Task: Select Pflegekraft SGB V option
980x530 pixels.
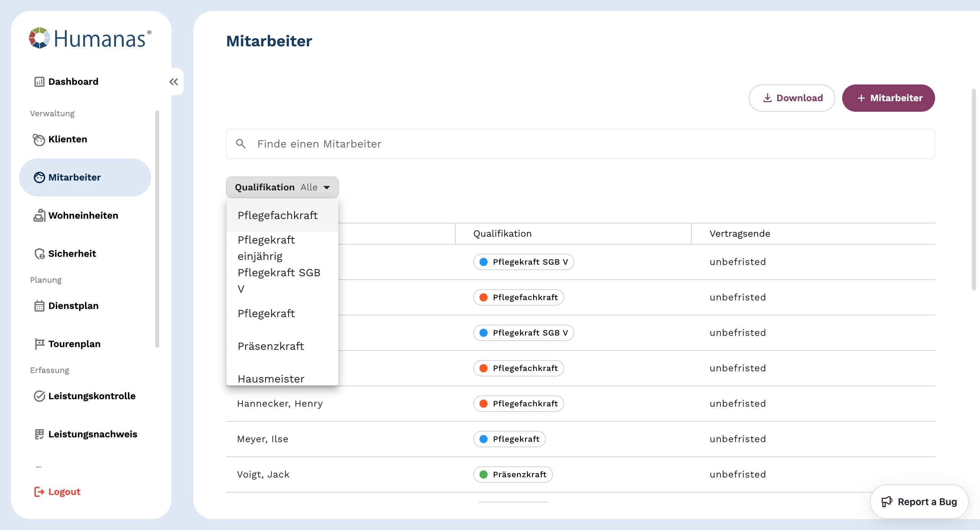Action: (x=278, y=280)
